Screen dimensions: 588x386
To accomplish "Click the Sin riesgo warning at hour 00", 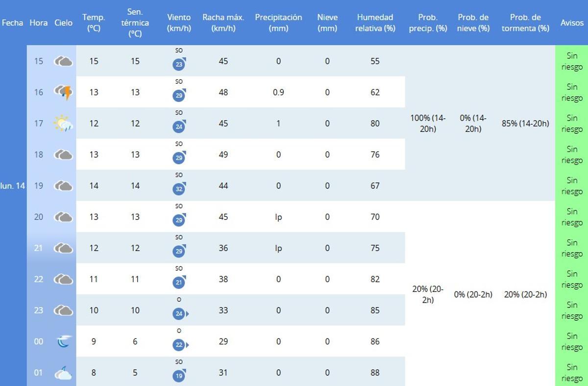I will [x=572, y=341].
